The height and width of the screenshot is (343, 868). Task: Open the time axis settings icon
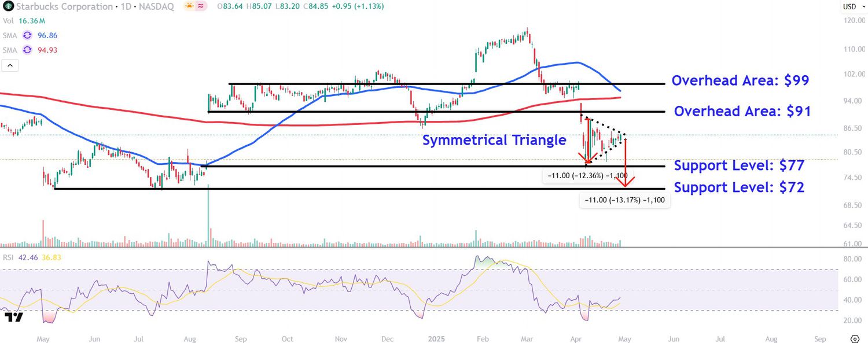[855, 338]
